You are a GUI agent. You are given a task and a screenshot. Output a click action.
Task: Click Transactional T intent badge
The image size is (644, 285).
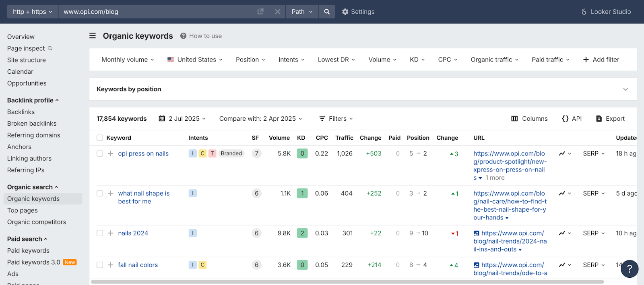point(212,153)
